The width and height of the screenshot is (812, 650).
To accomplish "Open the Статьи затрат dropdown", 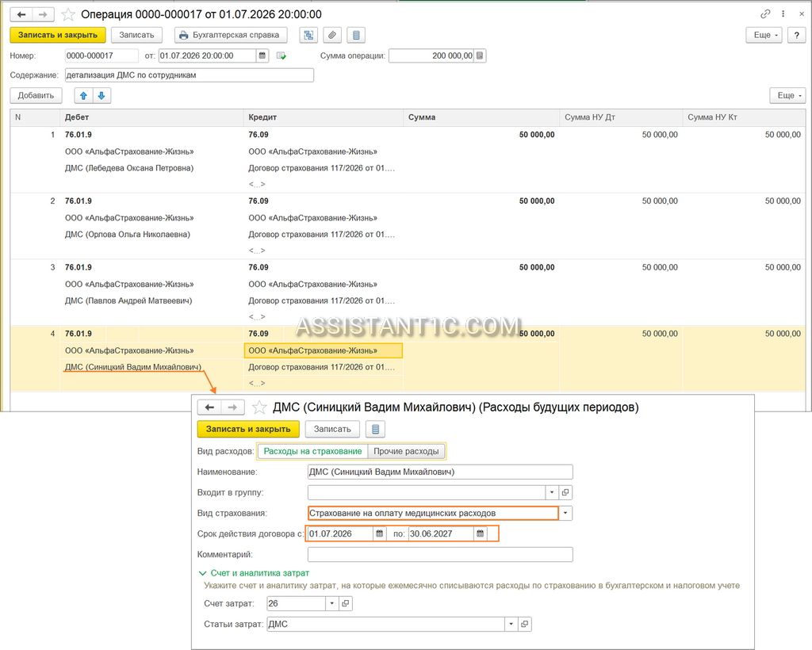I will [511, 624].
